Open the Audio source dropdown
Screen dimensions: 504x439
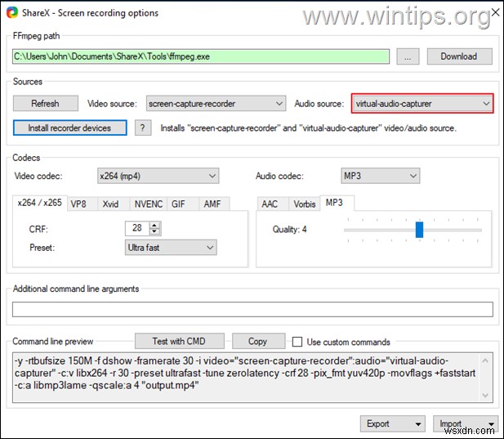422,104
